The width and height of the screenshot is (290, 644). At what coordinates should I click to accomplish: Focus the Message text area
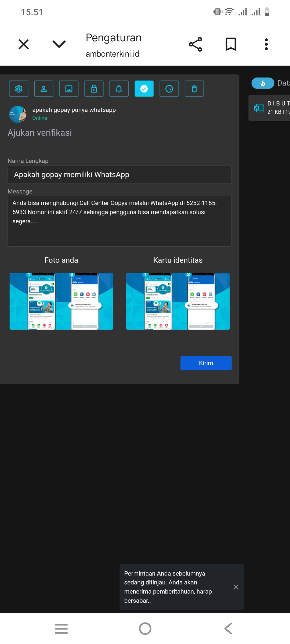120,221
